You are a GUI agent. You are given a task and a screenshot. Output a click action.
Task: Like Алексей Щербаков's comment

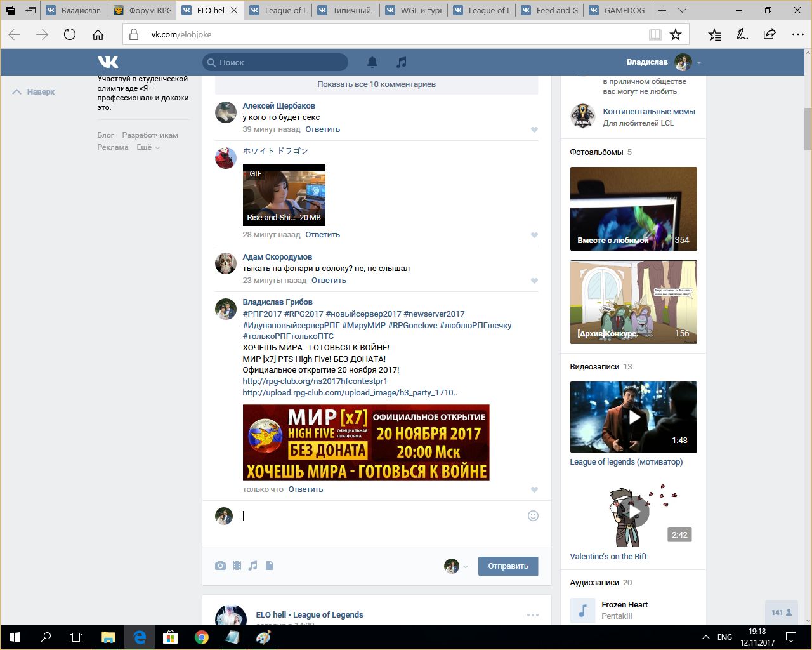pos(534,129)
